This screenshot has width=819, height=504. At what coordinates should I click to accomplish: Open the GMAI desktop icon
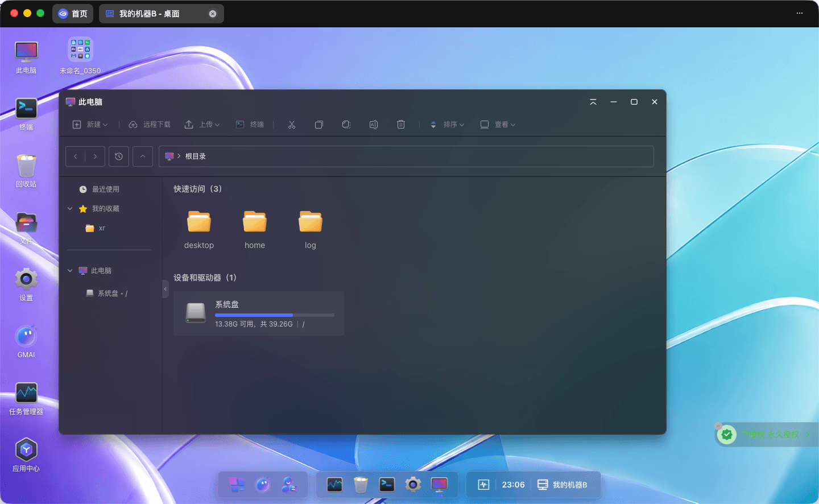[26, 342]
